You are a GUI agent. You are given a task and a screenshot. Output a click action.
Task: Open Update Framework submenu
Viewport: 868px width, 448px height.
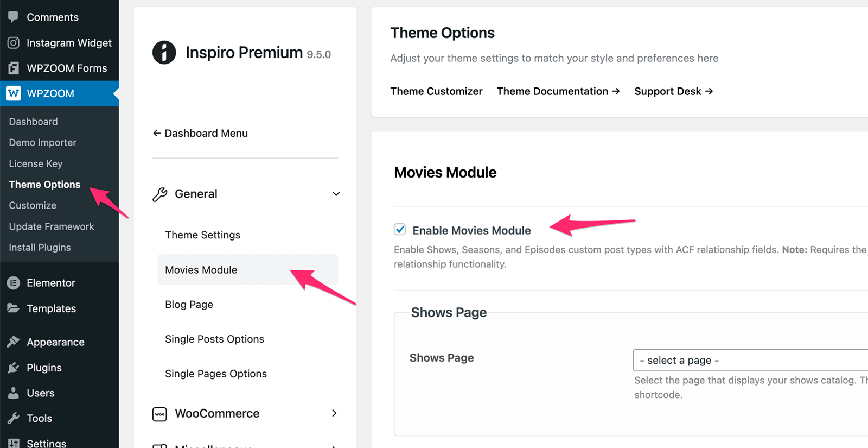pyautogui.click(x=52, y=226)
